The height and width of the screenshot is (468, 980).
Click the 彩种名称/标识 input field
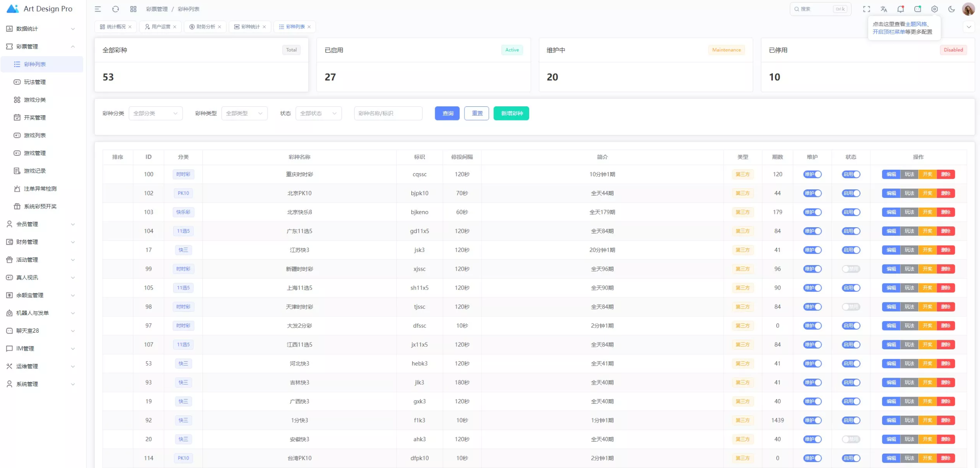click(x=388, y=113)
